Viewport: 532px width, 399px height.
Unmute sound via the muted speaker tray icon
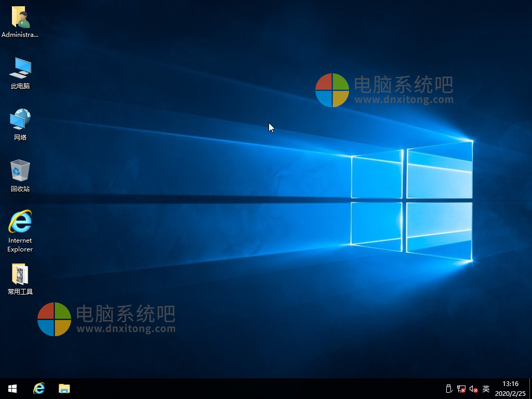coord(473,389)
